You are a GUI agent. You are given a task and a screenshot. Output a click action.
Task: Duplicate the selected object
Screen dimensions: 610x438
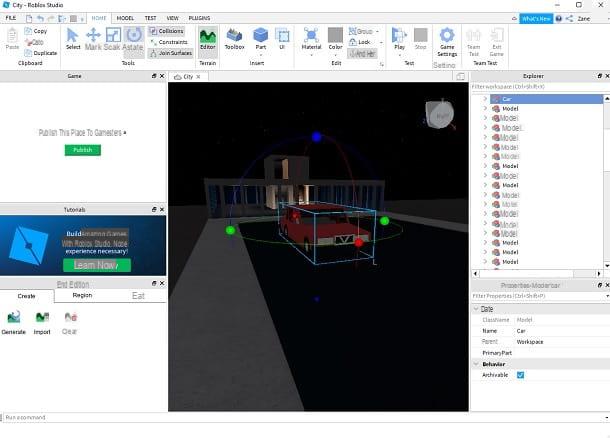tap(40, 53)
